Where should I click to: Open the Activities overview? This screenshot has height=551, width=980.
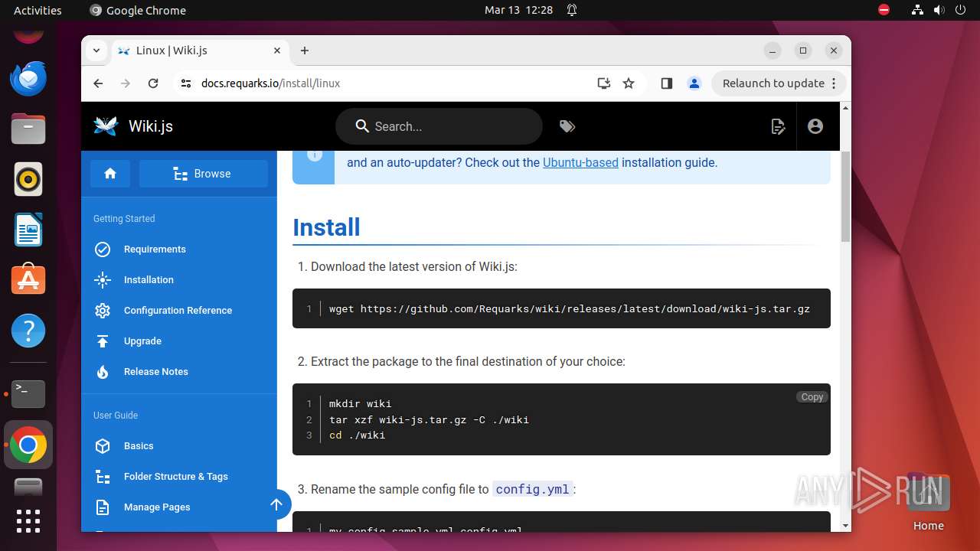(38, 10)
